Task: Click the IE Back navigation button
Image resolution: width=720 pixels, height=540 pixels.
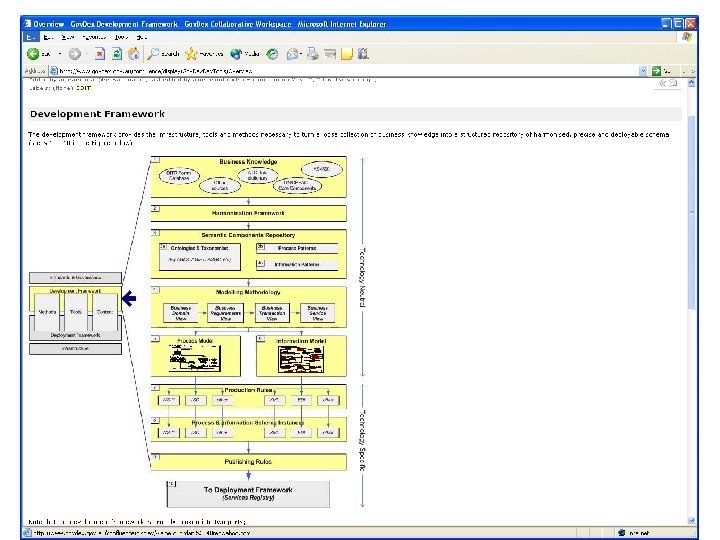Action: coord(33,54)
